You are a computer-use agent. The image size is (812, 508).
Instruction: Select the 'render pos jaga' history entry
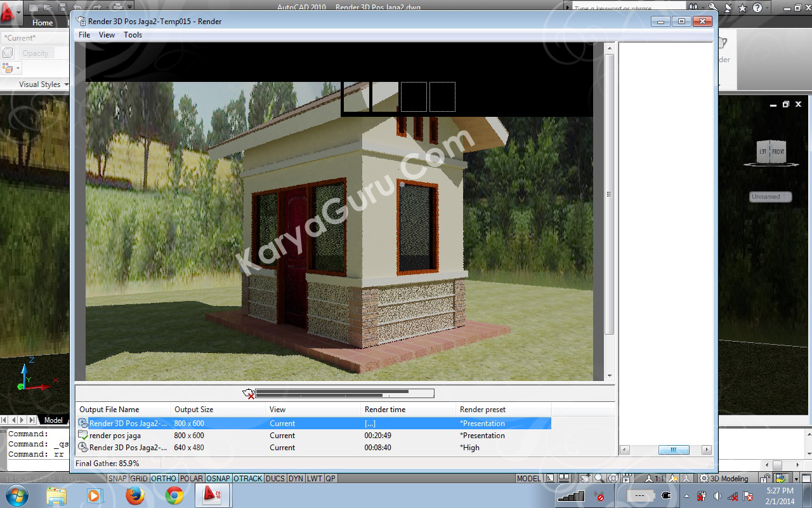(115, 436)
